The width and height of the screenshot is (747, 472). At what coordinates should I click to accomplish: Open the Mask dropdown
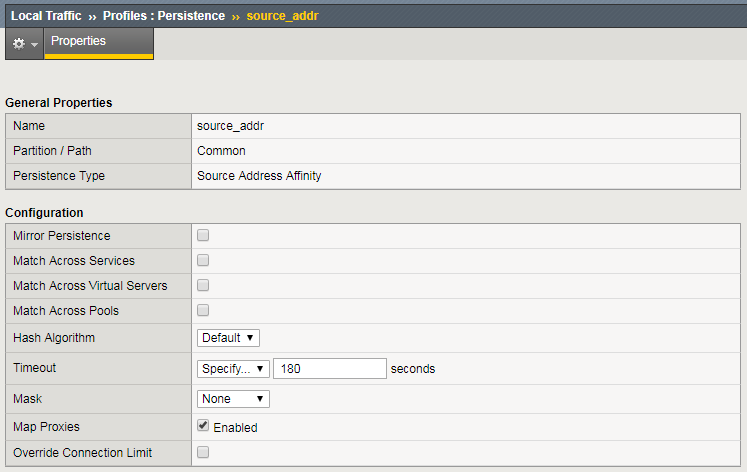click(233, 399)
